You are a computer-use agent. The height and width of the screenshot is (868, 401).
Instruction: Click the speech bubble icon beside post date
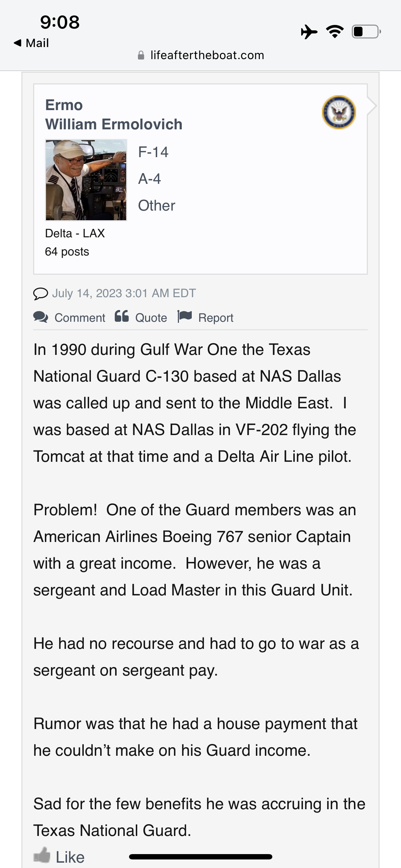click(40, 294)
